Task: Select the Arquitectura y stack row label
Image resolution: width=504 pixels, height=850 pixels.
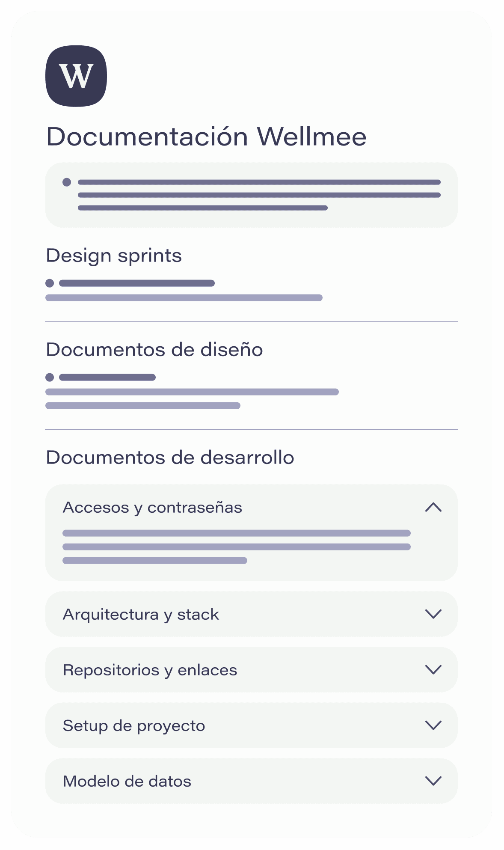Action: click(x=141, y=615)
